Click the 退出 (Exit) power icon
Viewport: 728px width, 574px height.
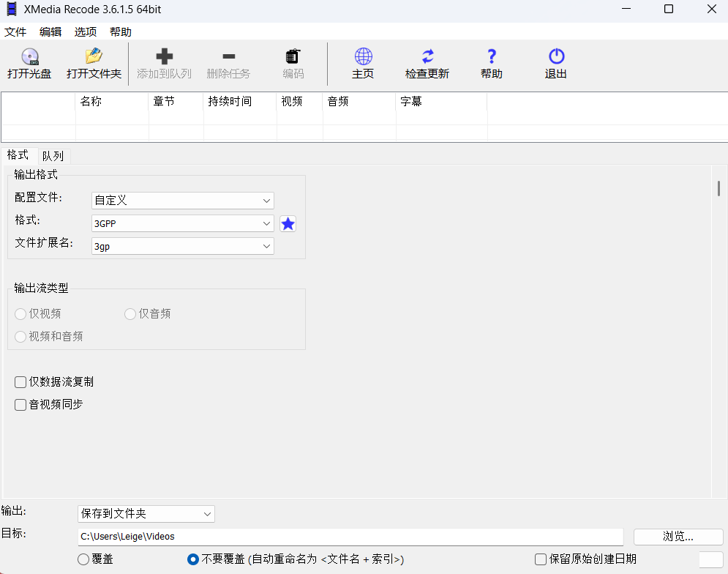(556, 56)
